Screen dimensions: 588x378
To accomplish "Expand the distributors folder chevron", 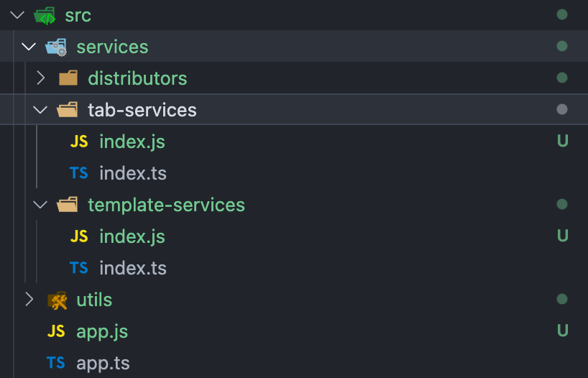I will click(40, 78).
